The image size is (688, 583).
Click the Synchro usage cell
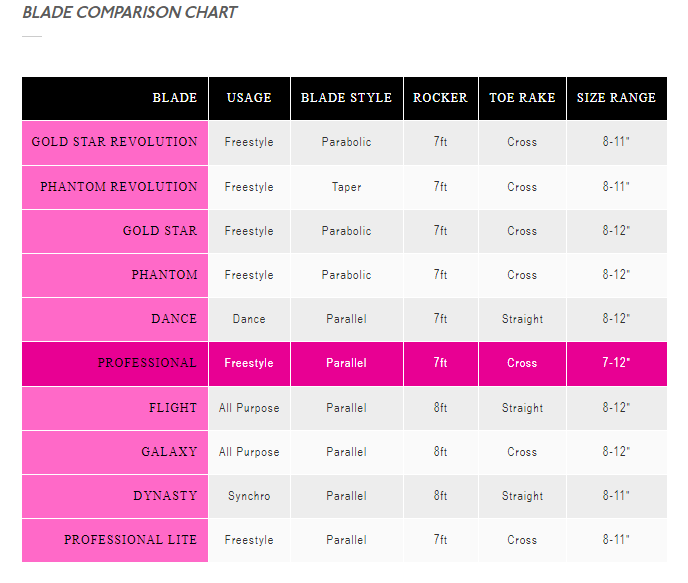click(249, 496)
